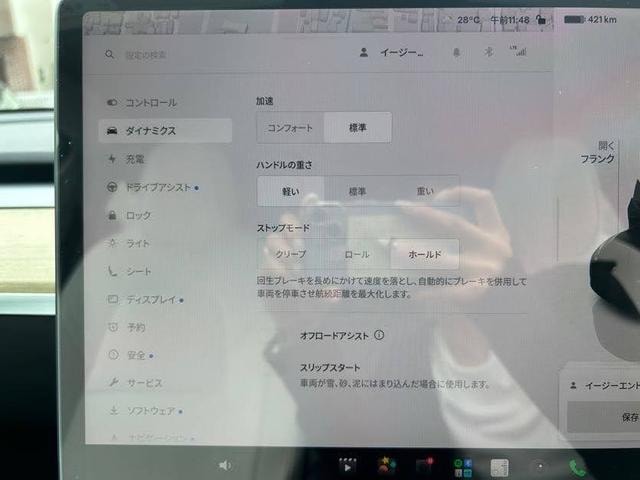Click the スリップスタート option

pos(330,368)
